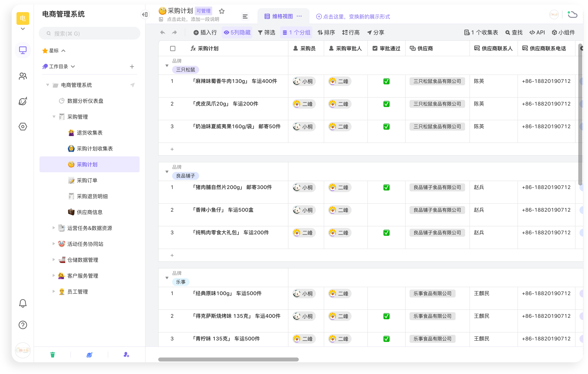
Task: Click the 电 workspace logo tile
Action: click(x=23, y=18)
